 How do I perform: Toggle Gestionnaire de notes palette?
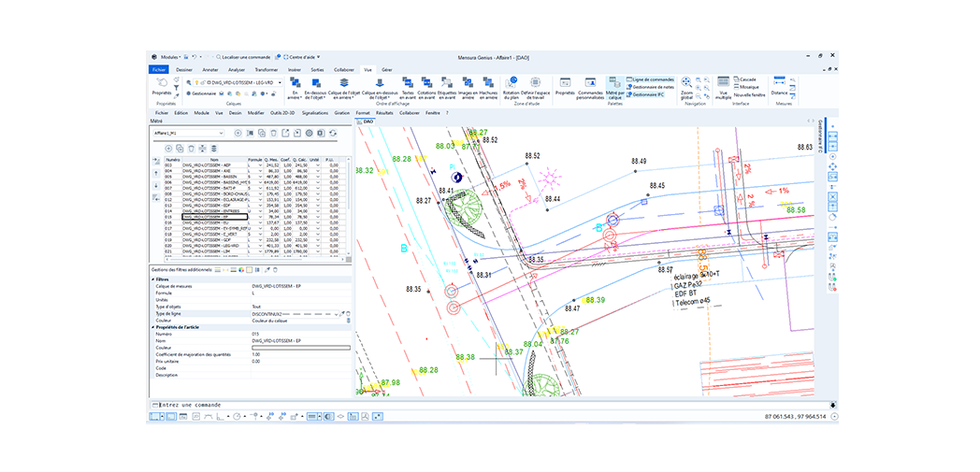(x=650, y=87)
